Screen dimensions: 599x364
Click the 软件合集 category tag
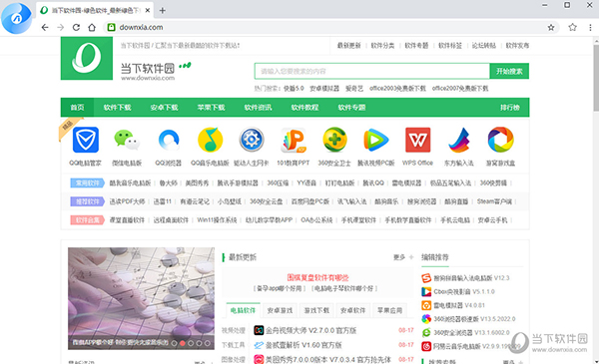click(x=88, y=220)
